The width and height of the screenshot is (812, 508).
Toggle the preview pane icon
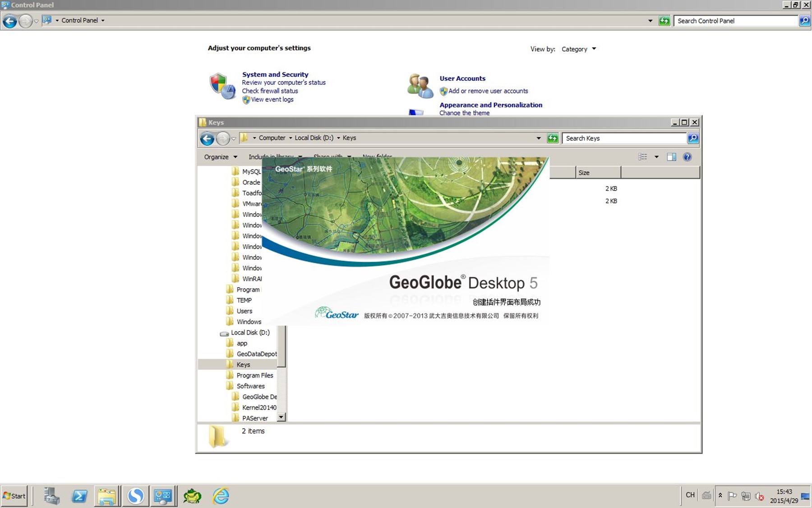(671, 157)
